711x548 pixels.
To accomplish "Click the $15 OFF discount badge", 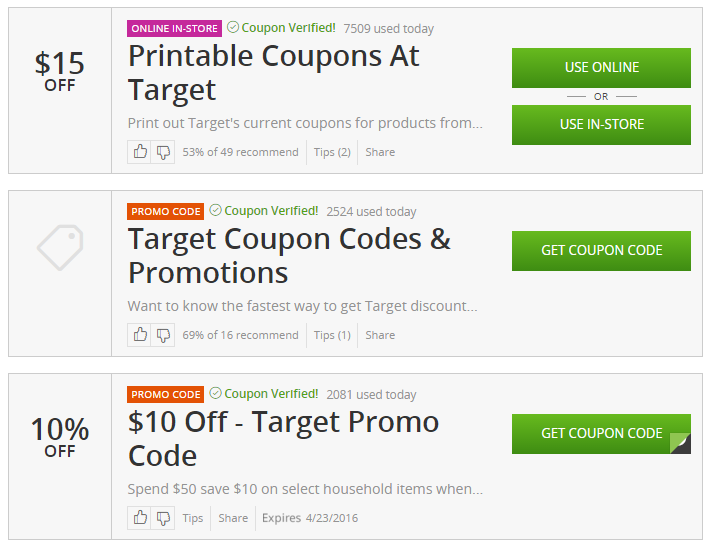I will point(60,71).
